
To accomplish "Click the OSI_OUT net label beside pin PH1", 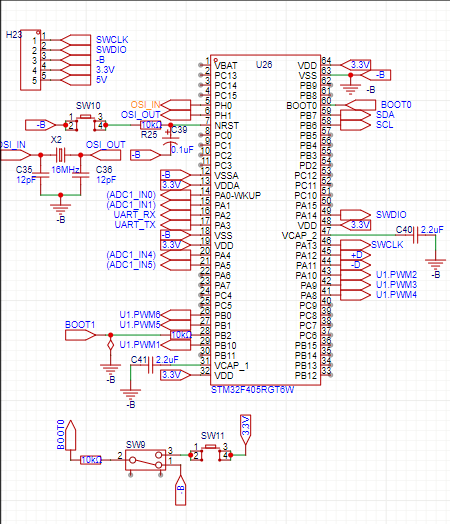I will (x=140, y=115).
